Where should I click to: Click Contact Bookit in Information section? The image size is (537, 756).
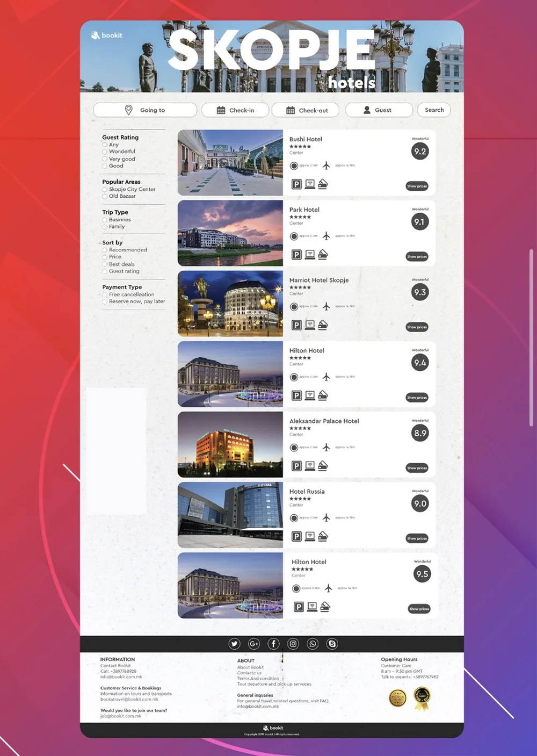coord(115,666)
